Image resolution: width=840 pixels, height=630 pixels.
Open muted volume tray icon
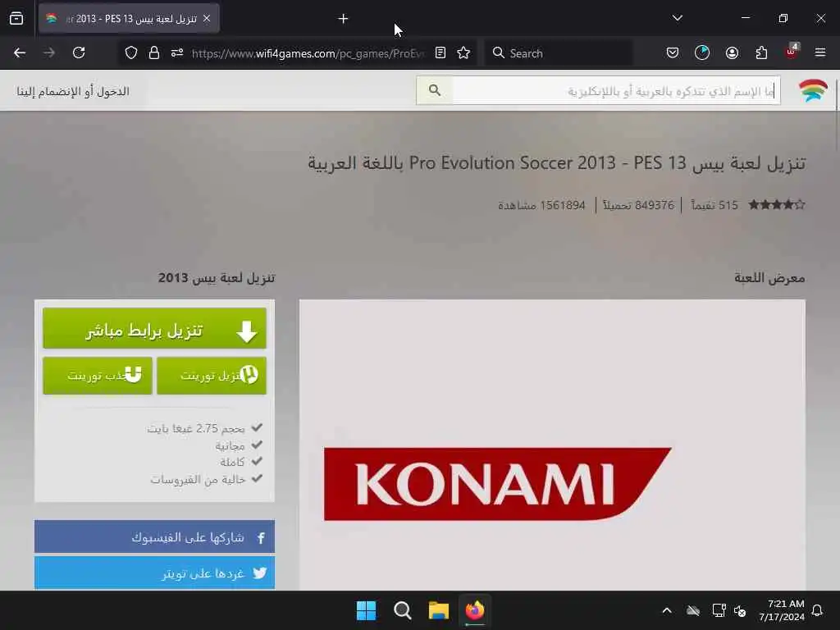tap(740, 610)
